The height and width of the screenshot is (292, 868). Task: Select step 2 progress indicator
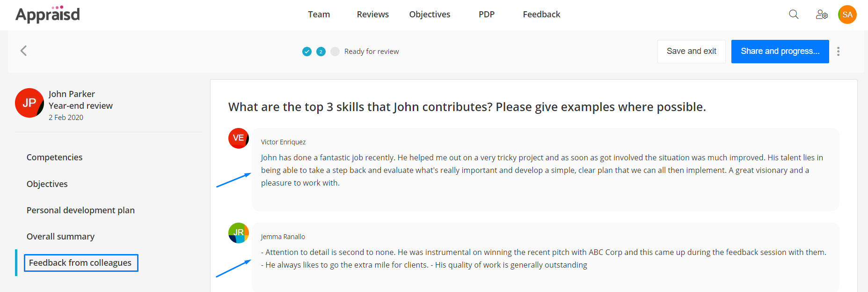click(x=321, y=52)
